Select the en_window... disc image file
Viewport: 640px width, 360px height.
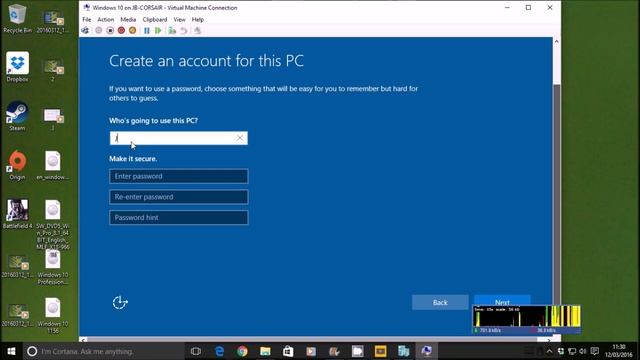(53, 165)
